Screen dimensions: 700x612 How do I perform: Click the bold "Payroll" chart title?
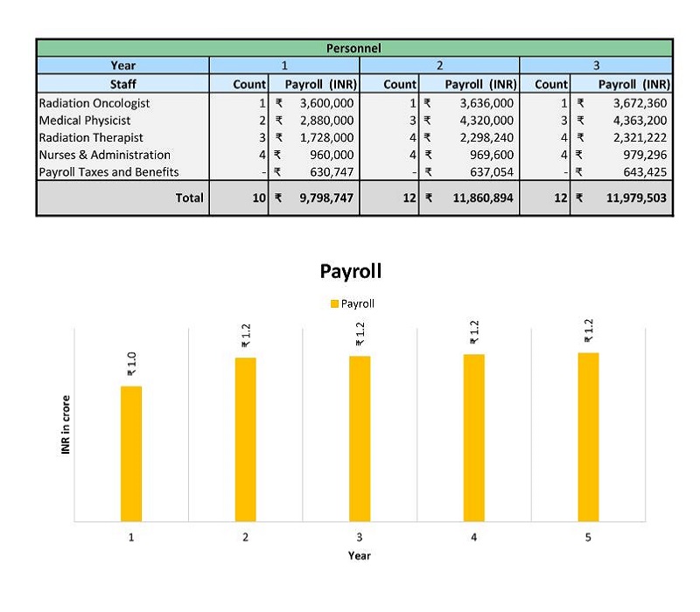pos(351,271)
